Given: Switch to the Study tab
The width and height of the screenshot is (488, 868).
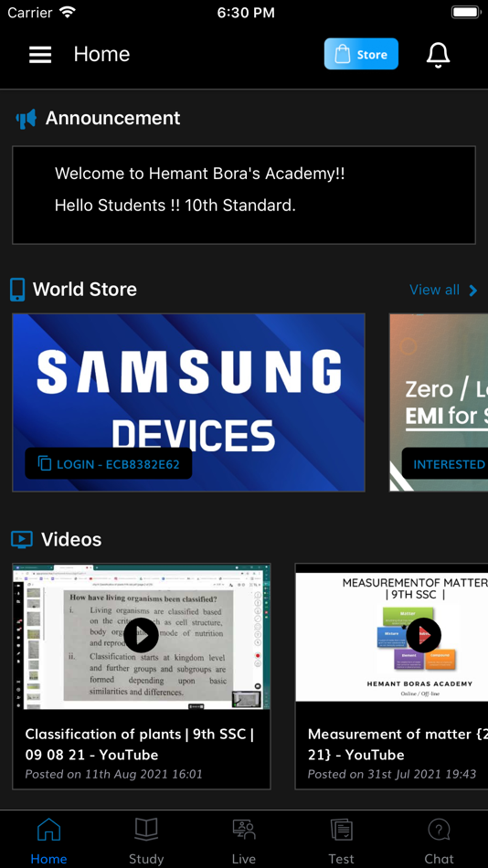Looking at the screenshot, I should point(146,841).
